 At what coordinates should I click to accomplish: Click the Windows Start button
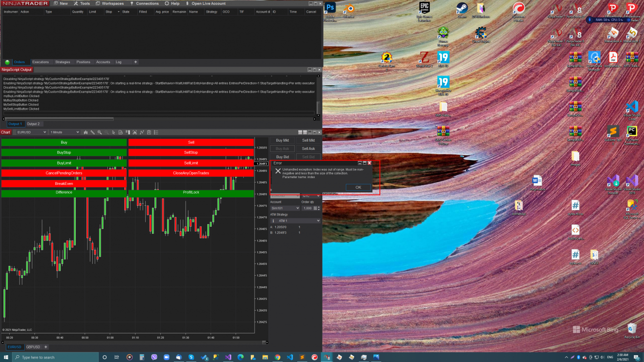[5, 357]
